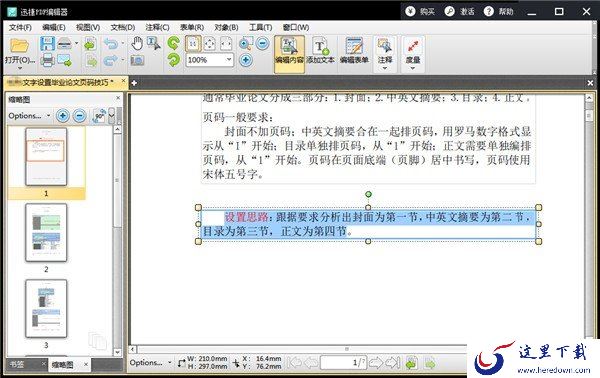Screen dimensions: 600x378
Task: Click the toolbar zoom out minus button
Action: click(262, 43)
